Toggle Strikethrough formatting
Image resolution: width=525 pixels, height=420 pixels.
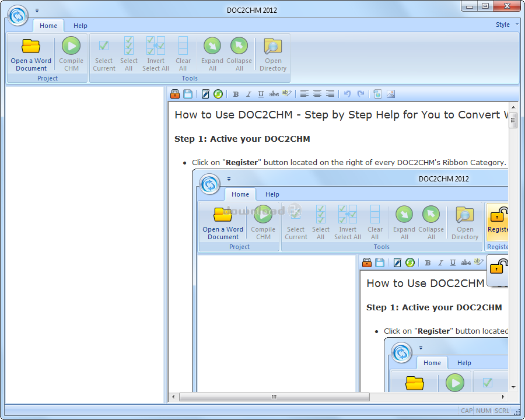[274, 94]
